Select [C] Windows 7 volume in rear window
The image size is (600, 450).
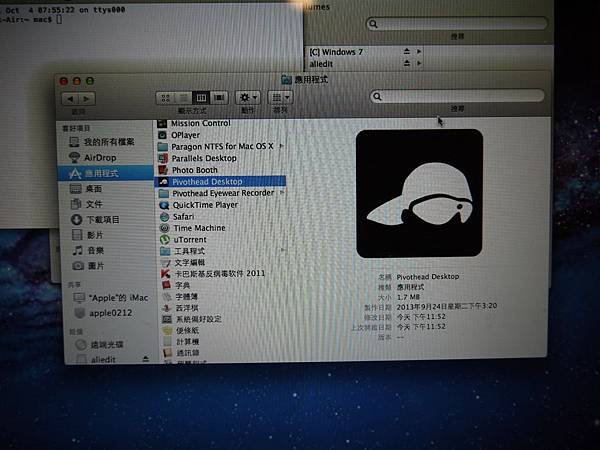[x=336, y=52]
